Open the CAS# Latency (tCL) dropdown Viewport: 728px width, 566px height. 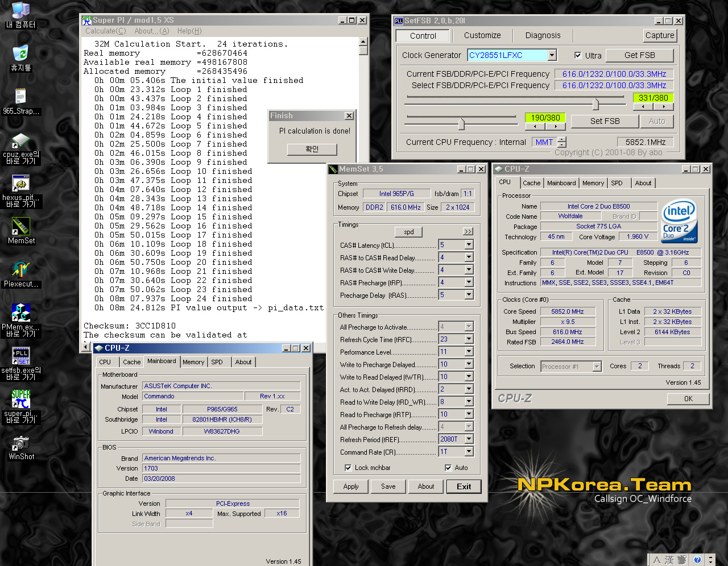coord(469,245)
